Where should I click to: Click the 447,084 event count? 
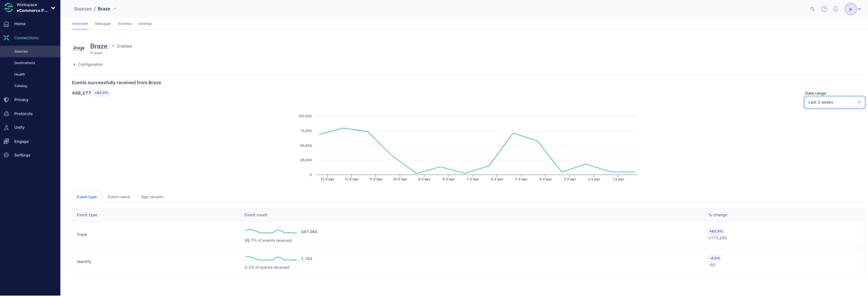coord(309,232)
